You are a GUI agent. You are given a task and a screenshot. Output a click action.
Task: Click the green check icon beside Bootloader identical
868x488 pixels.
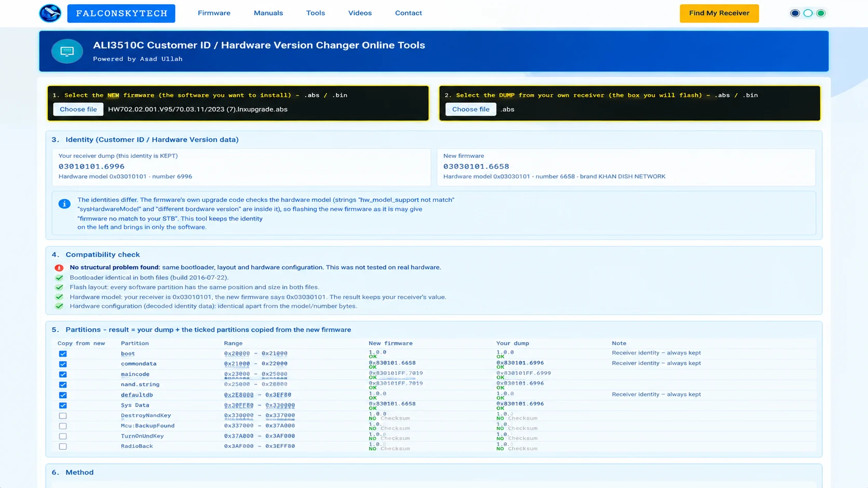point(59,278)
